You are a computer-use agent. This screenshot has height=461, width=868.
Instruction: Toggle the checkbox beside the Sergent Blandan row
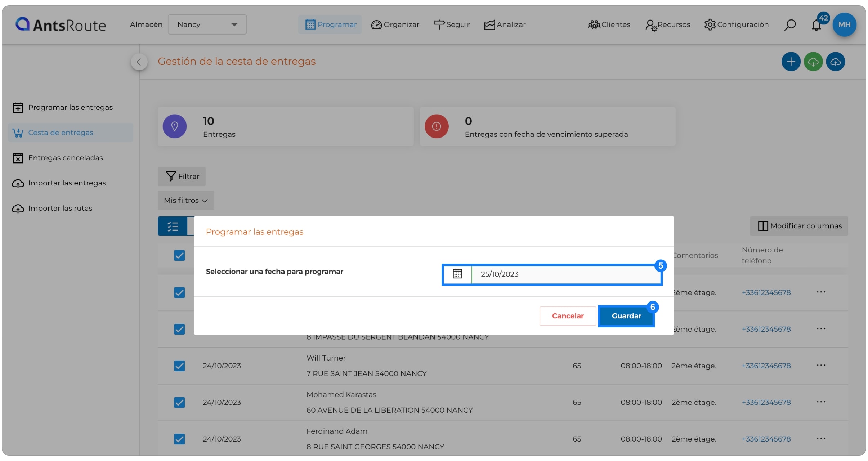[x=179, y=329]
